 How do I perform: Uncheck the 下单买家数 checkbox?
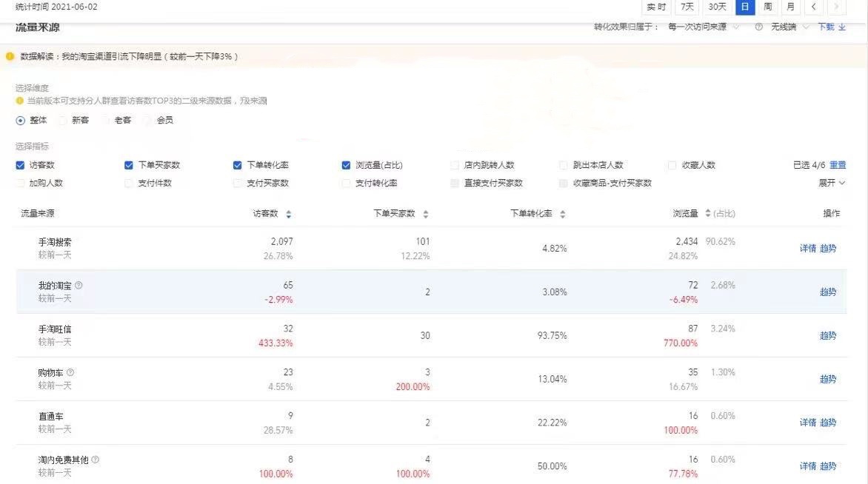(x=128, y=165)
